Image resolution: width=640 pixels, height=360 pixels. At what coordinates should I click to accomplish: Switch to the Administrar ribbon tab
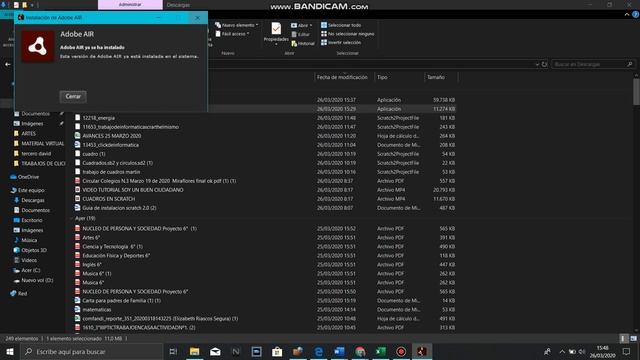[x=130, y=5]
